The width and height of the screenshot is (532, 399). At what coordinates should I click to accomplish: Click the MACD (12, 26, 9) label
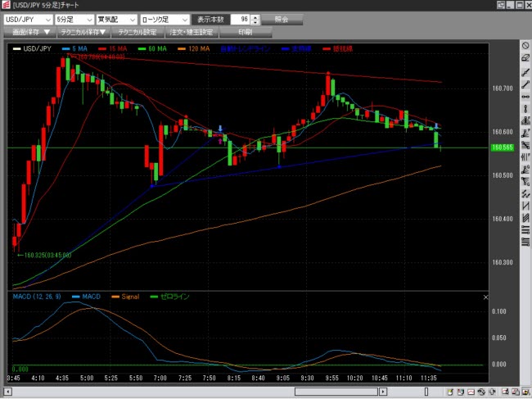point(37,297)
